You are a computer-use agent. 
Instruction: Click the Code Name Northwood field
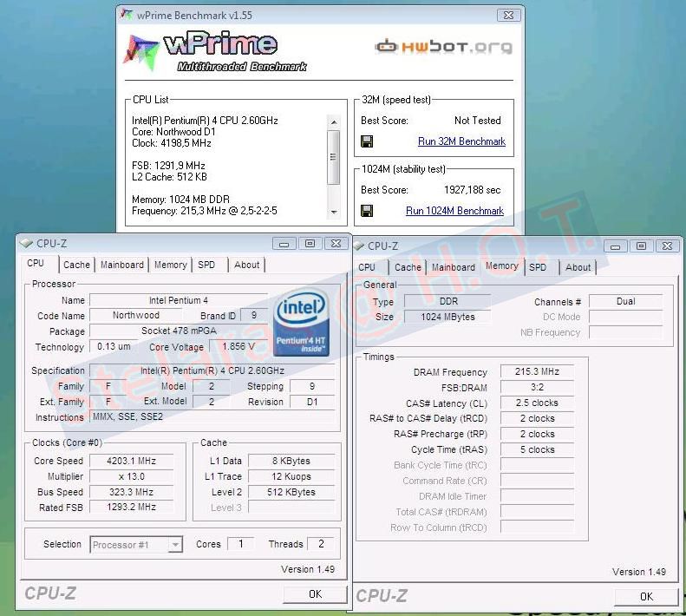(135, 315)
